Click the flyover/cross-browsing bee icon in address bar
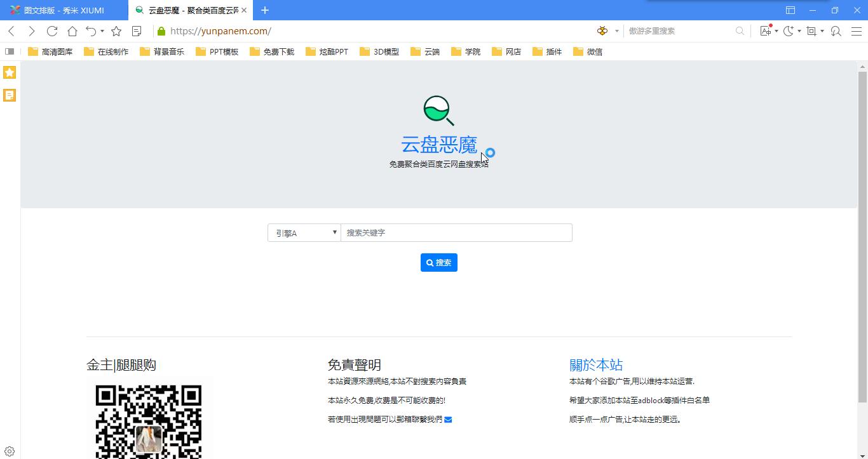 601,30
